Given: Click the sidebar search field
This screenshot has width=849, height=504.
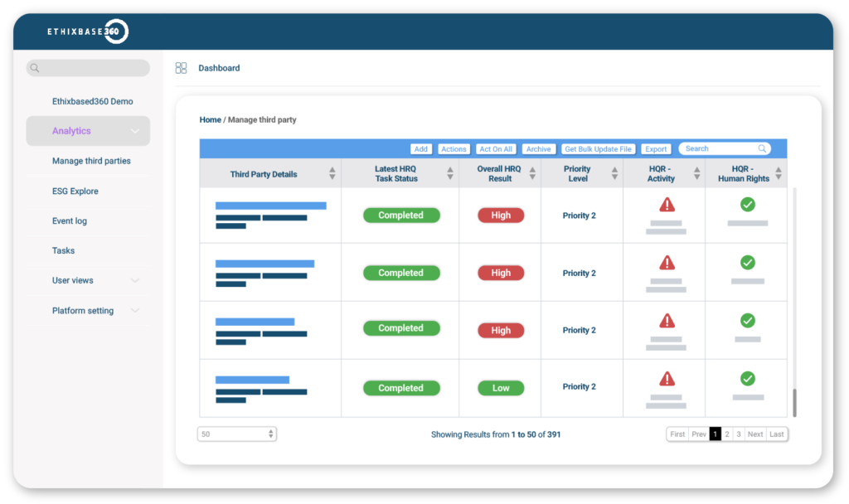Looking at the screenshot, I should point(88,68).
